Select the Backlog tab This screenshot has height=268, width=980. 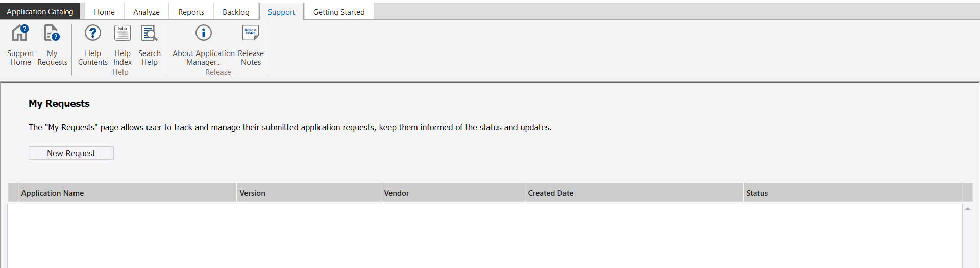pos(236,12)
